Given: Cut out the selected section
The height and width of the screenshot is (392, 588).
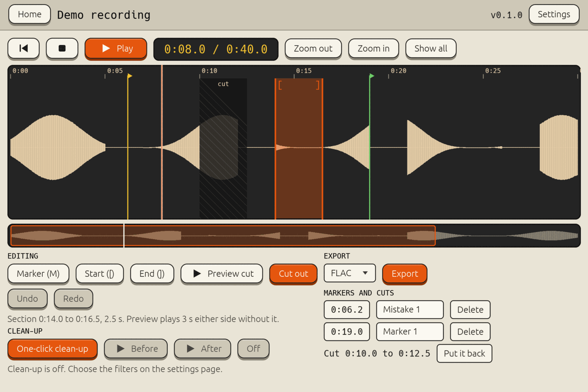Looking at the screenshot, I should pyautogui.click(x=293, y=274).
